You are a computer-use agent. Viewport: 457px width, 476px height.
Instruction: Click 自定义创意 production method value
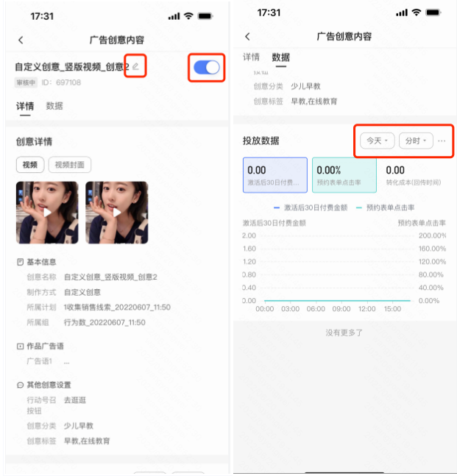[82, 292]
